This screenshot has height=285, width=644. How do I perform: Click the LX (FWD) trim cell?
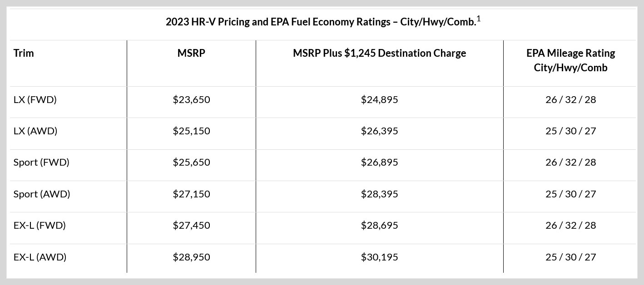click(35, 99)
